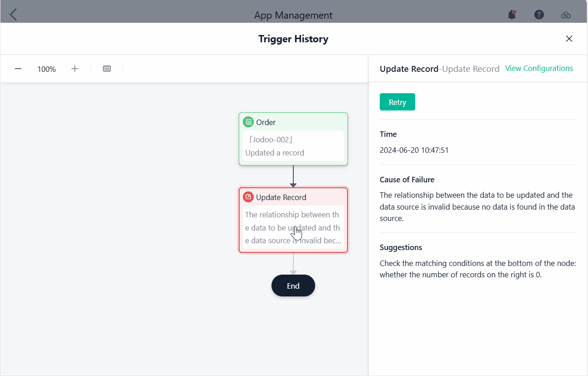Open the help question mark icon

click(x=539, y=15)
